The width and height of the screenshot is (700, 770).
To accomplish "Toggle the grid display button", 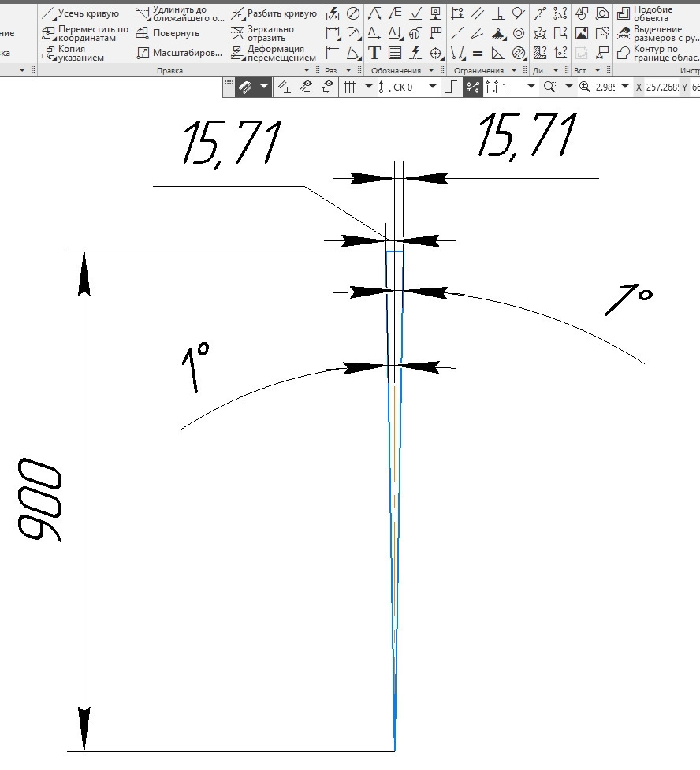I will [x=349, y=87].
